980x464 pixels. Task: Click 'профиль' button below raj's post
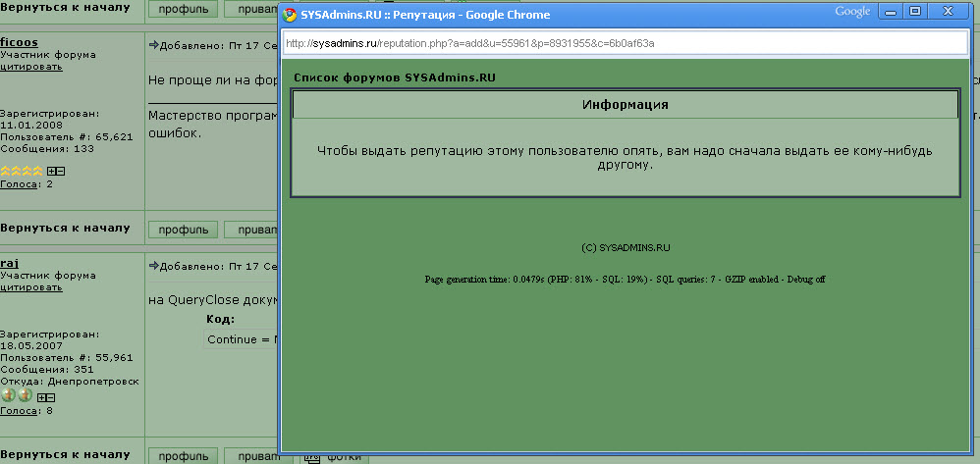(x=183, y=456)
